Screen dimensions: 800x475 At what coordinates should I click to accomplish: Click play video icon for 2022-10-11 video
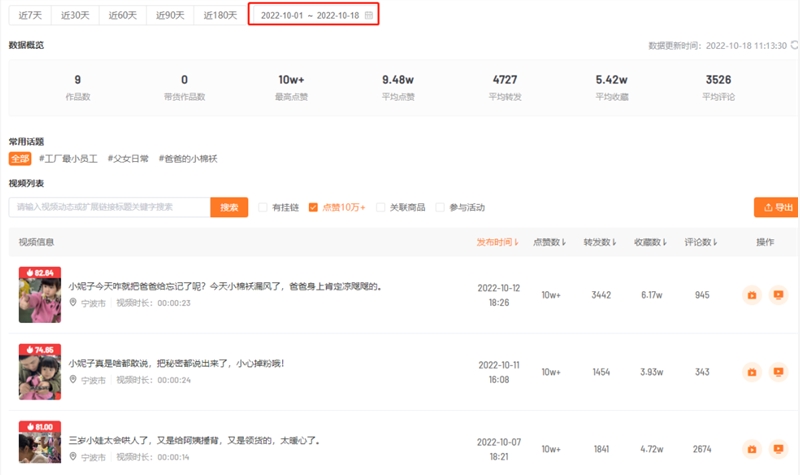(x=778, y=372)
